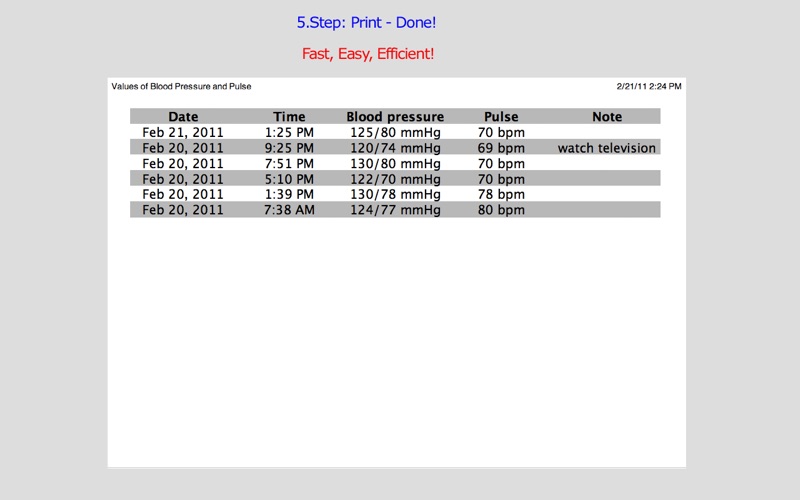Click the Date column header
Screen dimensions: 800x500
coord(183,117)
